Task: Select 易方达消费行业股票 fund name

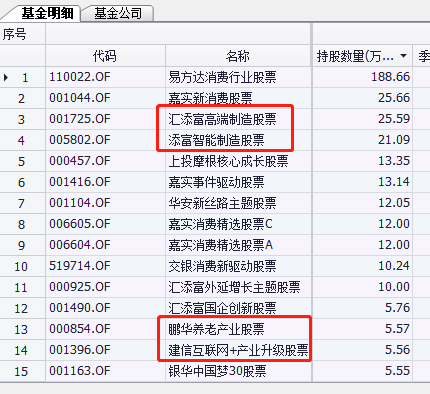Action: click(x=222, y=77)
